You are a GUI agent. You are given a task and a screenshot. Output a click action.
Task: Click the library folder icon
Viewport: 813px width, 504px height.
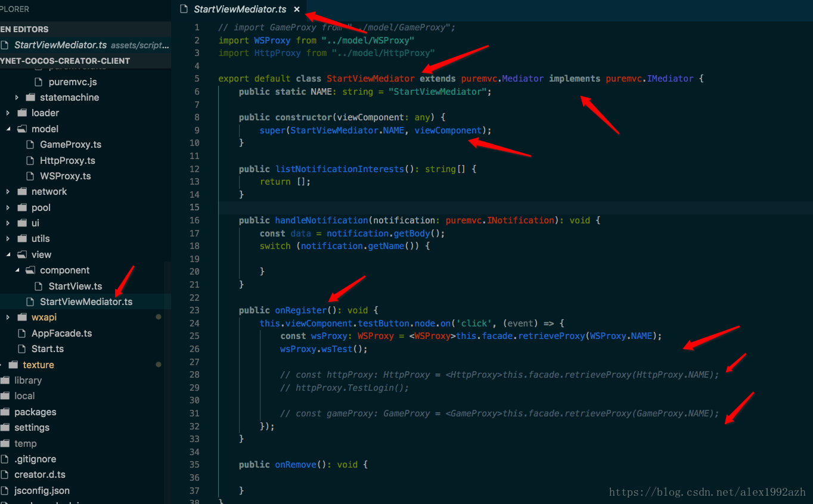coord(5,381)
